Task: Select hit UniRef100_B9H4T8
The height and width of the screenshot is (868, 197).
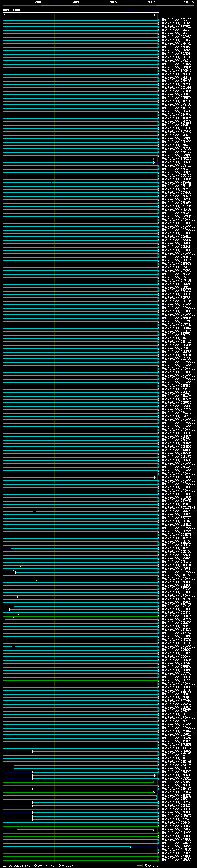Action: pyautogui.click(x=177, y=33)
